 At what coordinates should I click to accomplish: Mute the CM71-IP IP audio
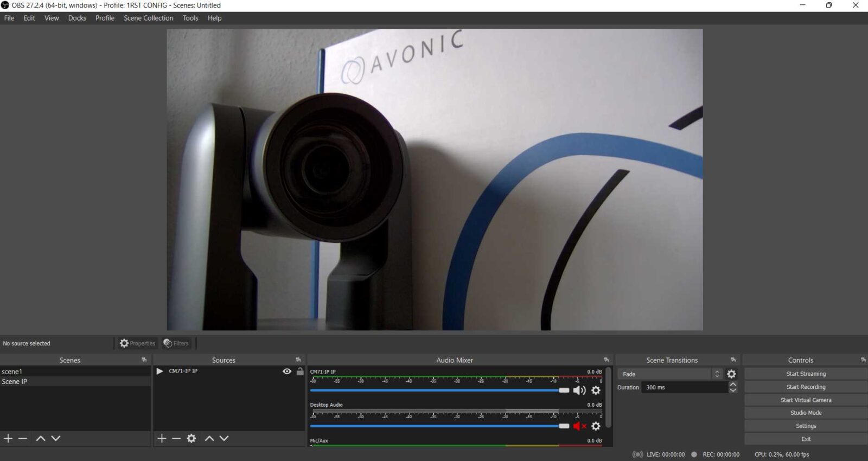pos(579,390)
